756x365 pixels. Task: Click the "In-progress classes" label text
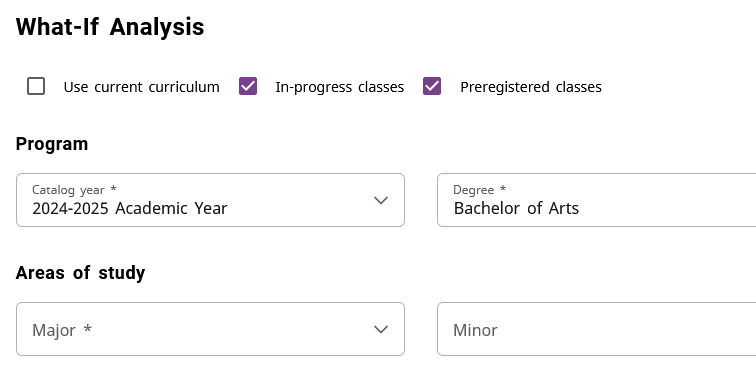coord(339,87)
